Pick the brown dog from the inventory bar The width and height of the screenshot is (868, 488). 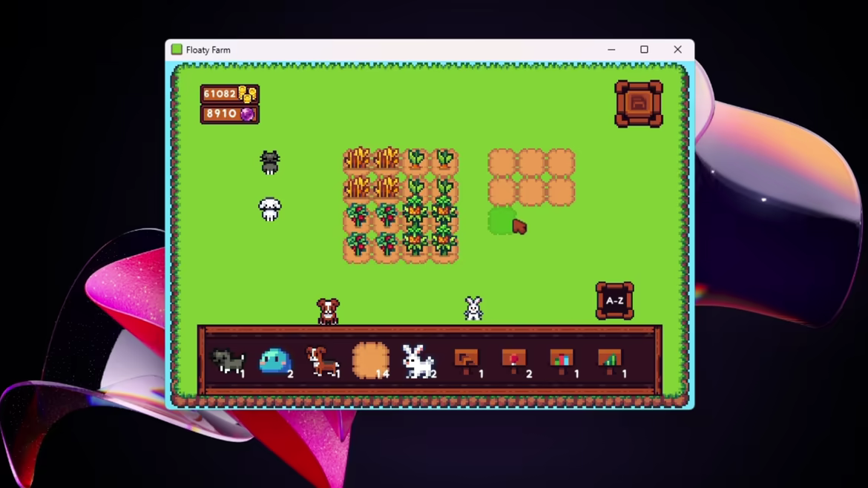click(x=322, y=362)
